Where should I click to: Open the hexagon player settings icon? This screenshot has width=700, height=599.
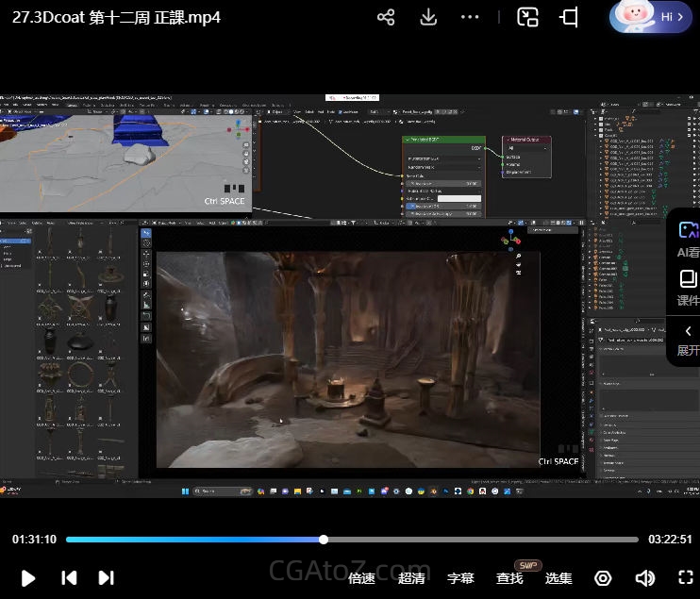(x=603, y=577)
